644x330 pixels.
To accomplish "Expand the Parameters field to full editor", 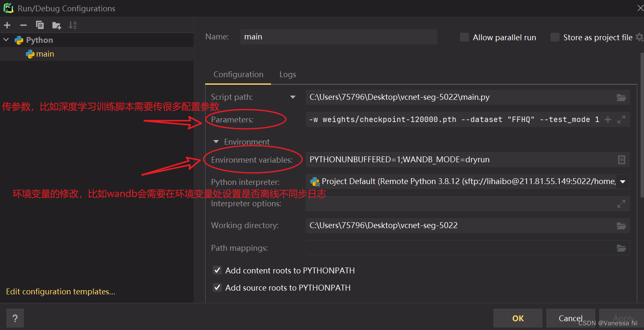I will 621,120.
